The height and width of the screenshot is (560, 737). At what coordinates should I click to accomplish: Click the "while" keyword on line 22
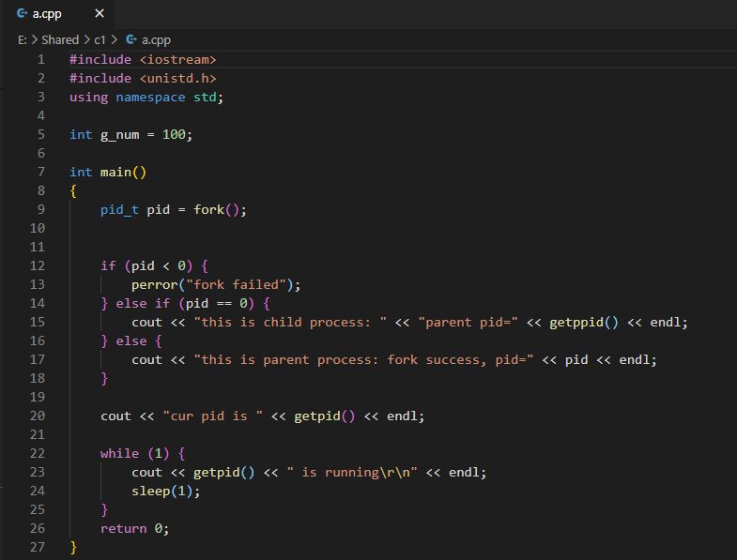tap(119, 453)
